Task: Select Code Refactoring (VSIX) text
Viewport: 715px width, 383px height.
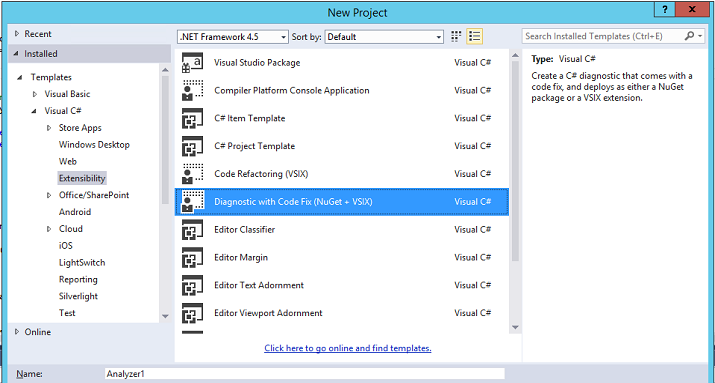Action: click(x=261, y=174)
